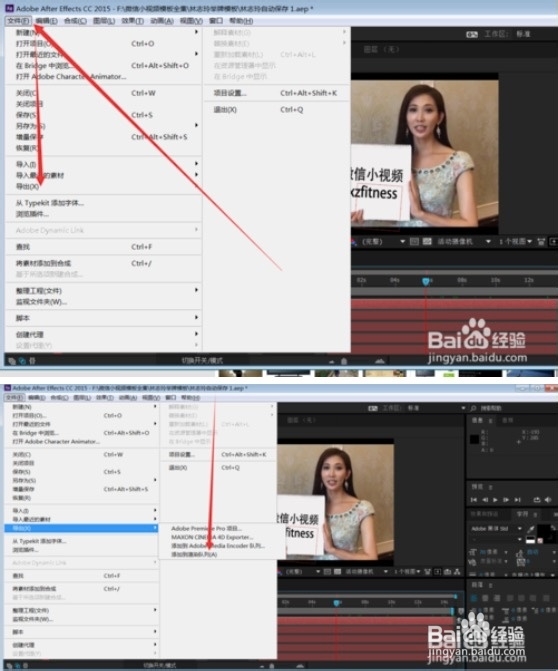
Task: Choose 添加到 Adobe Media Encoder 队列
Action: [218, 546]
